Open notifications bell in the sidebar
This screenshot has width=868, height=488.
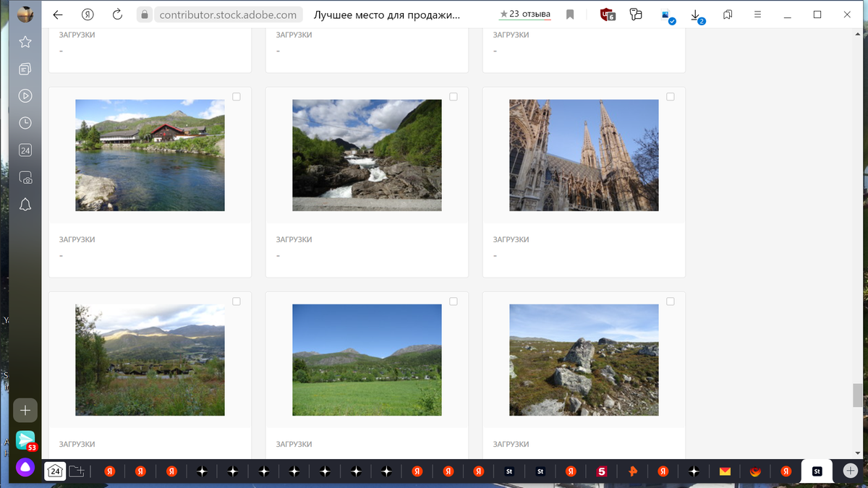(x=25, y=205)
